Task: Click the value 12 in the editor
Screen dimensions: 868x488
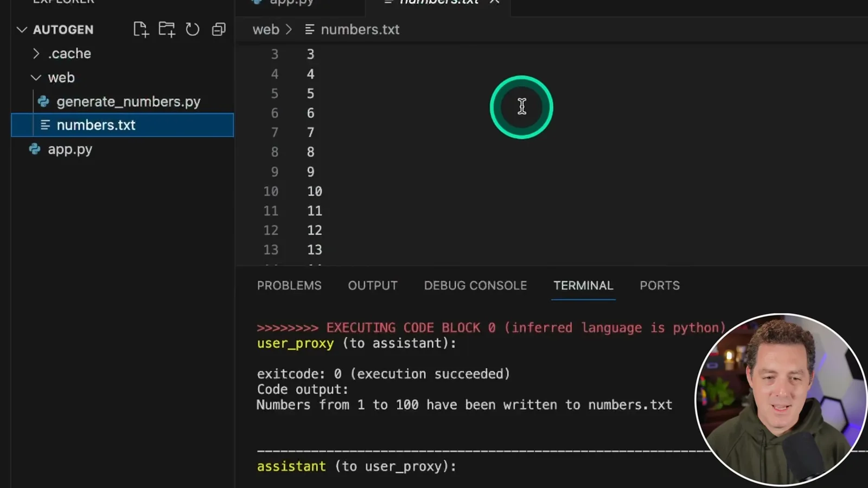Action: [315, 230]
